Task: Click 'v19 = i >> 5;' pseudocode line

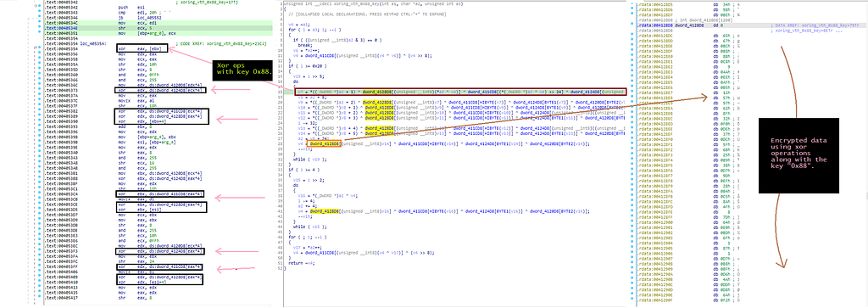Action: point(309,77)
